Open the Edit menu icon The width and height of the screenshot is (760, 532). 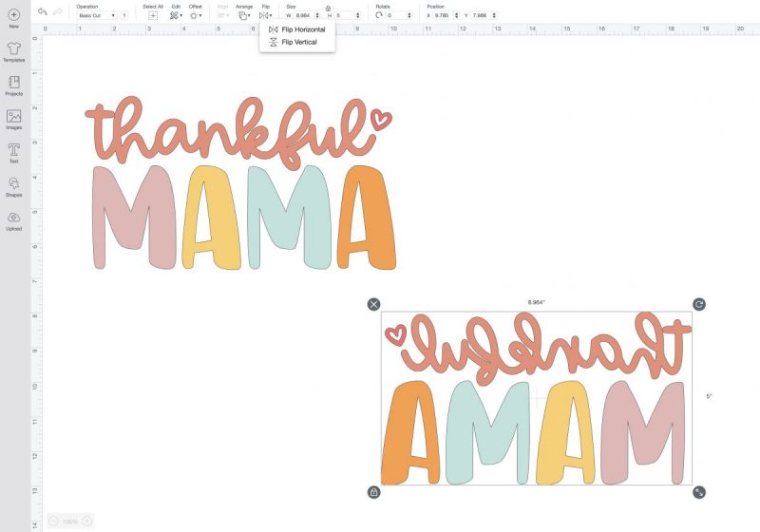tap(174, 15)
